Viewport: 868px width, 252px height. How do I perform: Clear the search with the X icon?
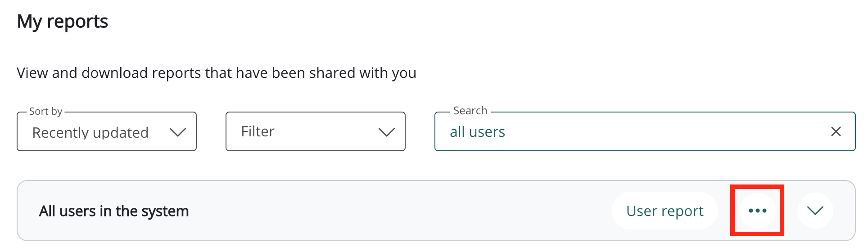pos(836,131)
